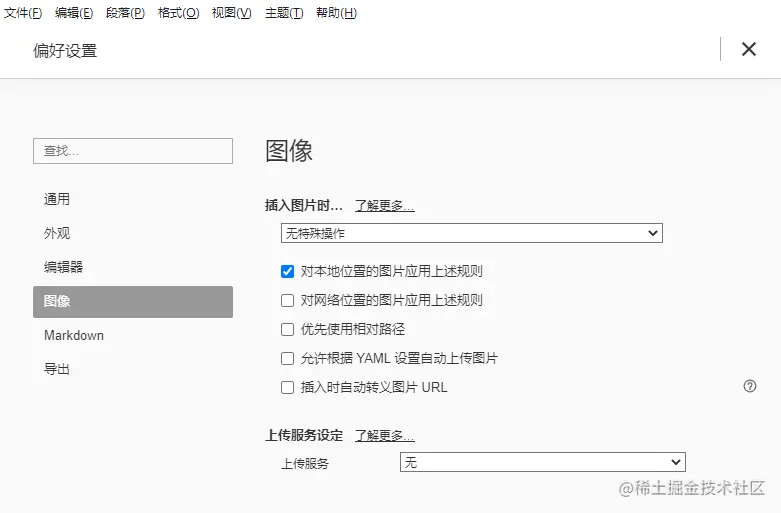Check 对网络位置的图片应用上述规则

287,300
